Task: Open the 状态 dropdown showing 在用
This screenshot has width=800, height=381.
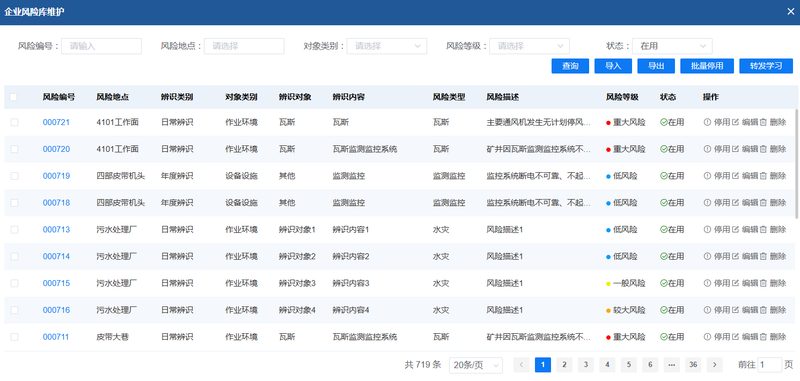Action: (672, 46)
